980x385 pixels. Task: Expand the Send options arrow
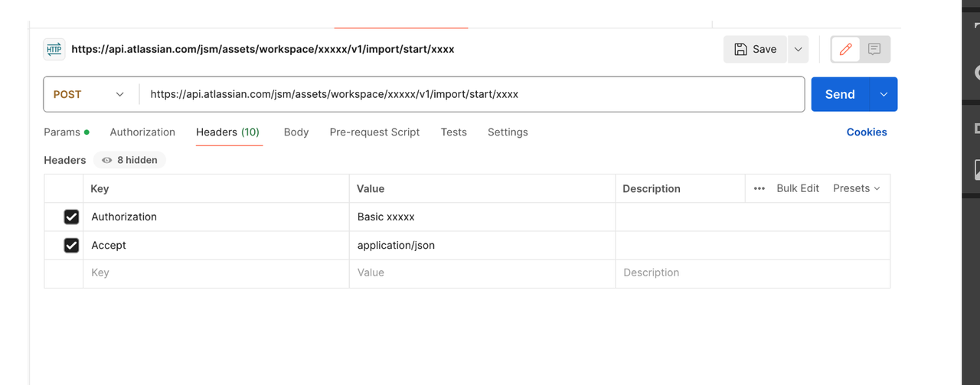point(884,94)
